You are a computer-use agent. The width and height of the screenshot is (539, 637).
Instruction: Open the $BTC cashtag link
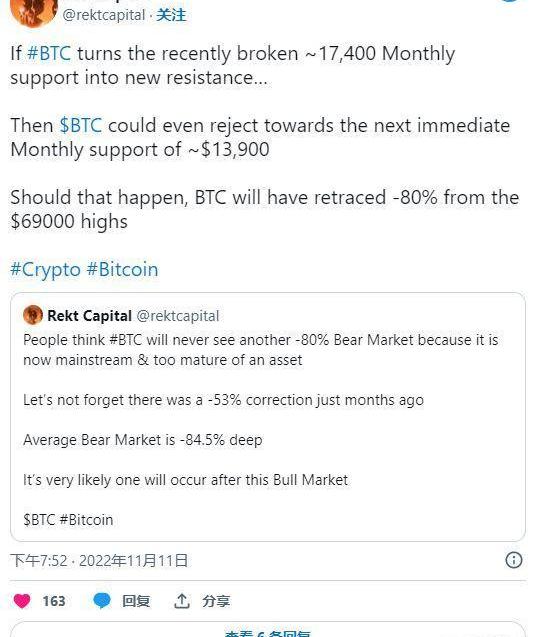click(x=80, y=125)
